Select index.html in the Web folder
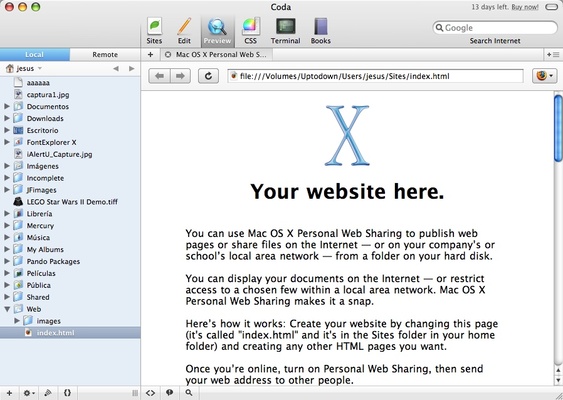The width and height of the screenshot is (563, 400). pyautogui.click(x=70, y=332)
